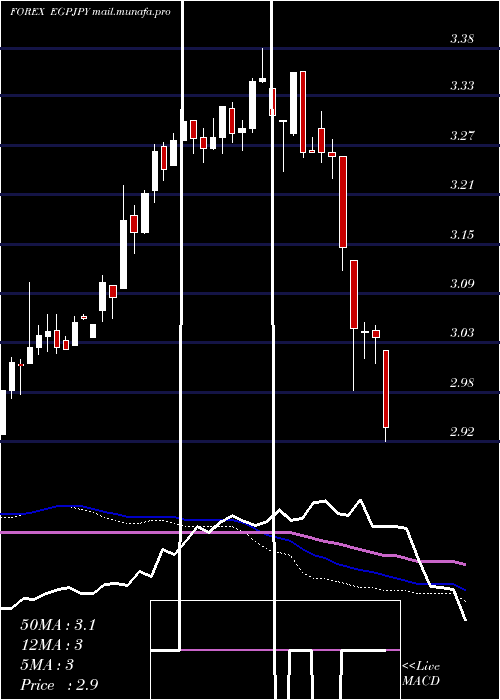Image resolution: width=500 pixels, height=700 pixels.
Task: Click the 3.21 price axis label
Action: [x=462, y=185]
